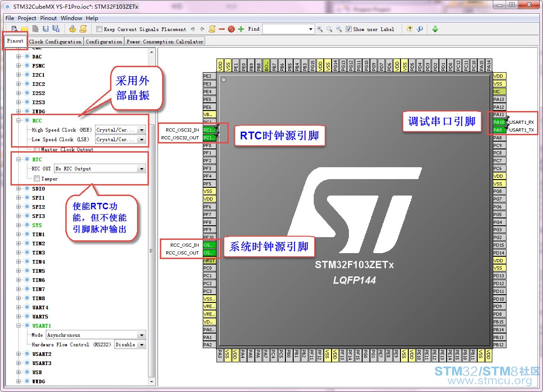Viewport: 543px width, 392px height.
Task: Select the UART4 peripheral in the tree
Action: pos(40,307)
